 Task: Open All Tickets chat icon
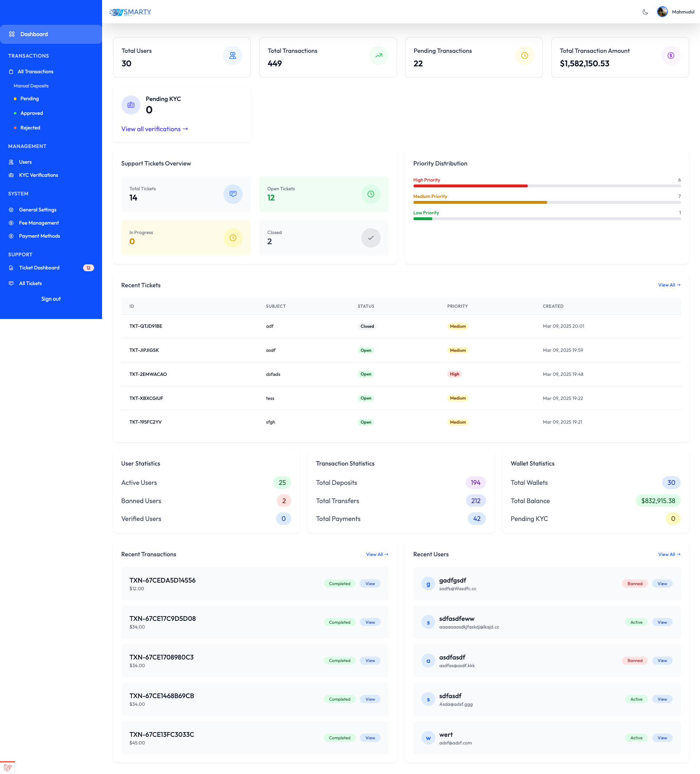[12, 283]
